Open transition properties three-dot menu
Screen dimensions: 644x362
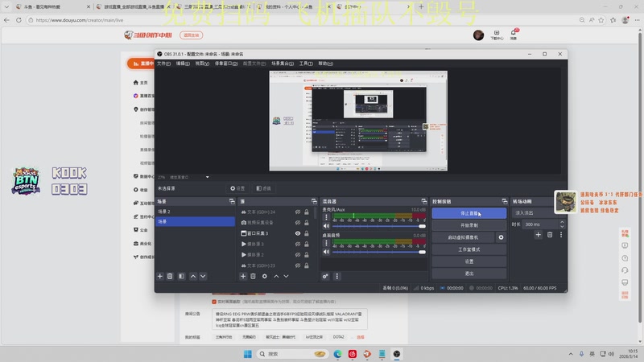tap(561, 235)
